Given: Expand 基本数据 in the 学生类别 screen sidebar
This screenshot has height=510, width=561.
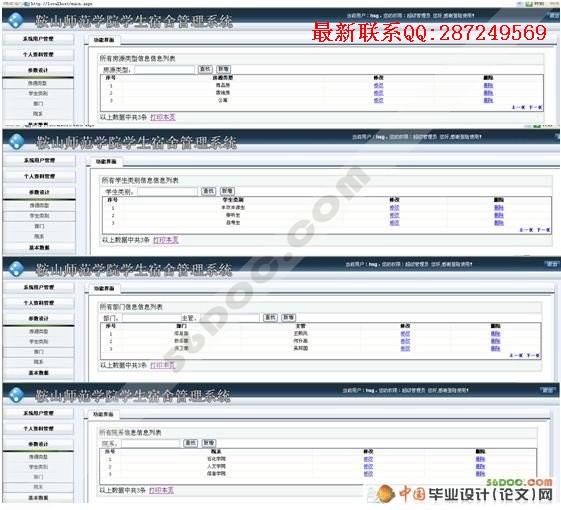Looking at the screenshot, I should [39, 247].
